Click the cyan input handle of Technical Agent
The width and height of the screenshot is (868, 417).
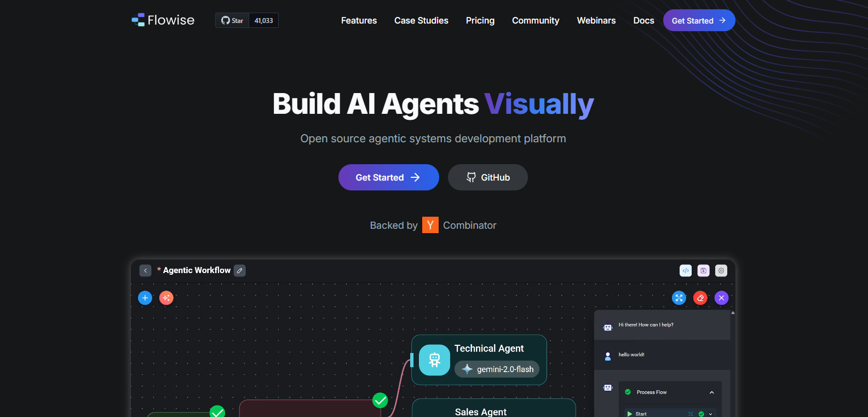tap(412, 360)
